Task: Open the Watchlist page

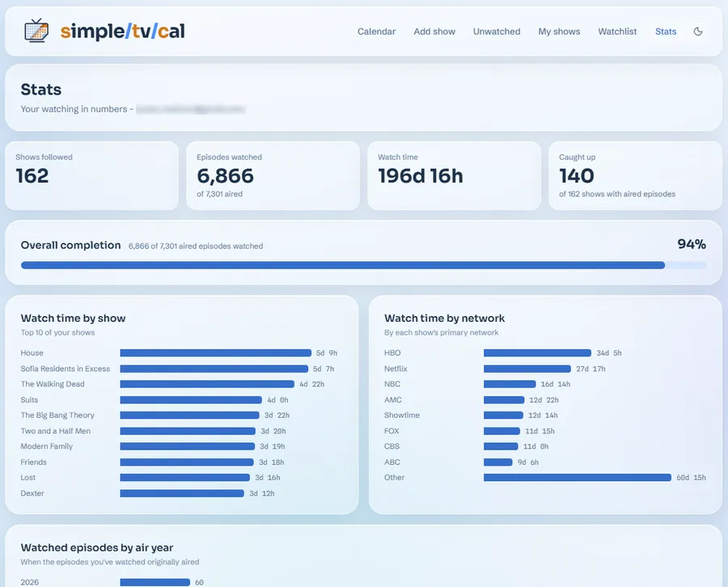Action: click(x=617, y=32)
